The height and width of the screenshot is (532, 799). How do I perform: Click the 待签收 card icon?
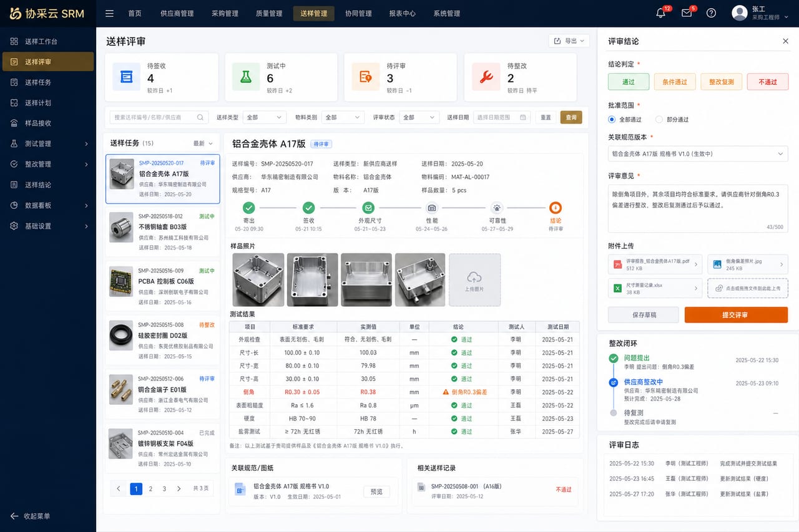pos(127,76)
